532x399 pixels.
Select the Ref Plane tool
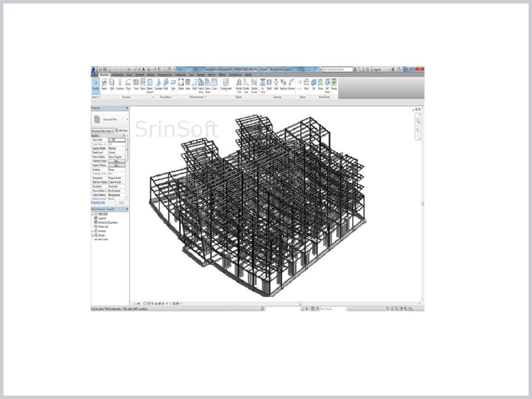327,86
